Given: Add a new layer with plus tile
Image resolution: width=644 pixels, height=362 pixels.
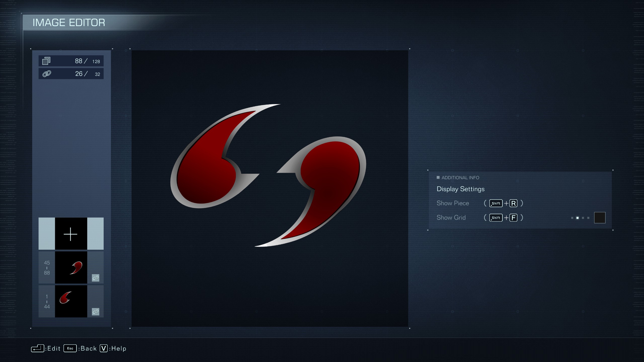Looking at the screenshot, I should (x=71, y=234).
